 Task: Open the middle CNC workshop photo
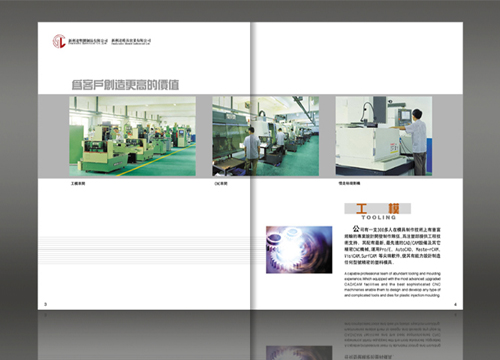coord(265,136)
